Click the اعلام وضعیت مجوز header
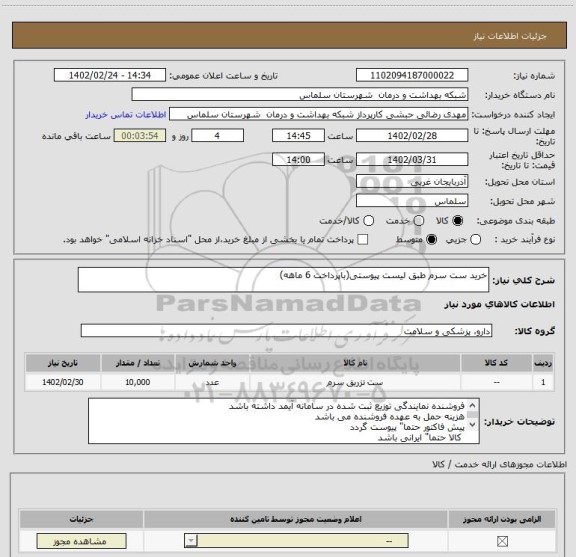The image size is (576, 557). pyautogui.click(x=296, y=520)
